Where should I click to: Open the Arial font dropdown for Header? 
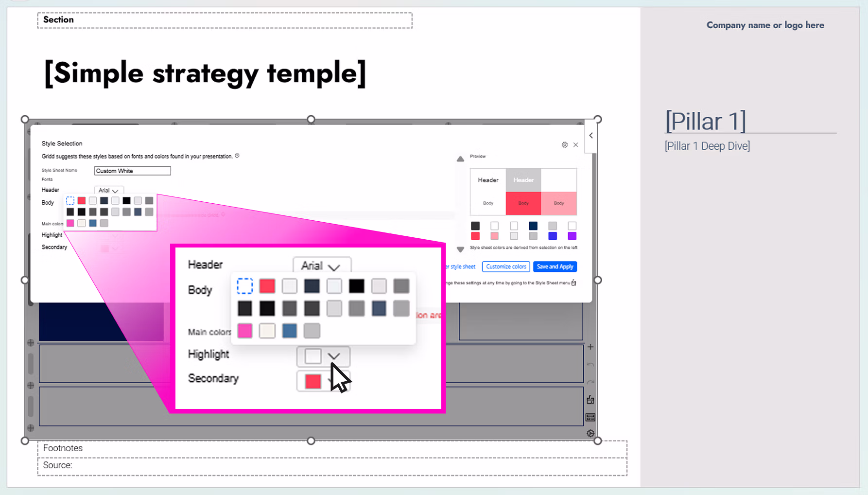322,266
